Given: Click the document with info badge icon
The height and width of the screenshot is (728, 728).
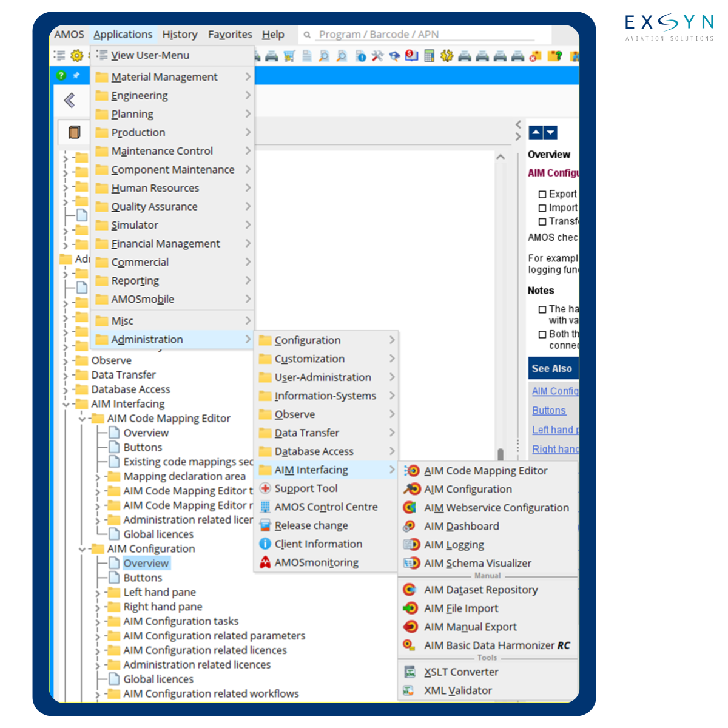Looking at the screenshot, I should 360,56.
